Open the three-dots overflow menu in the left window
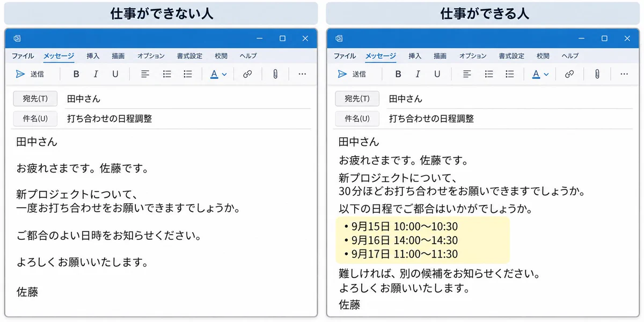Viewport: 644px width, 322px height. 302,74
